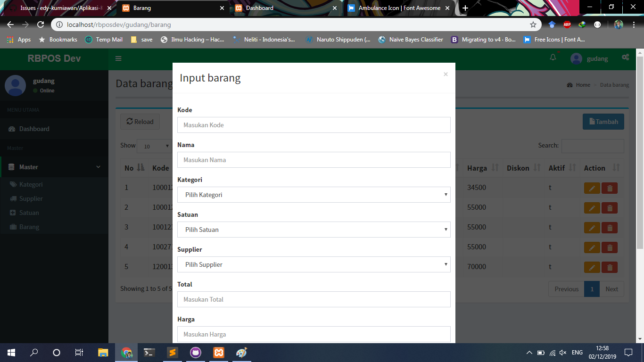Open the Pilih Satuan dropdown
This screenshot has width=644, height=362.
point(314,230)
